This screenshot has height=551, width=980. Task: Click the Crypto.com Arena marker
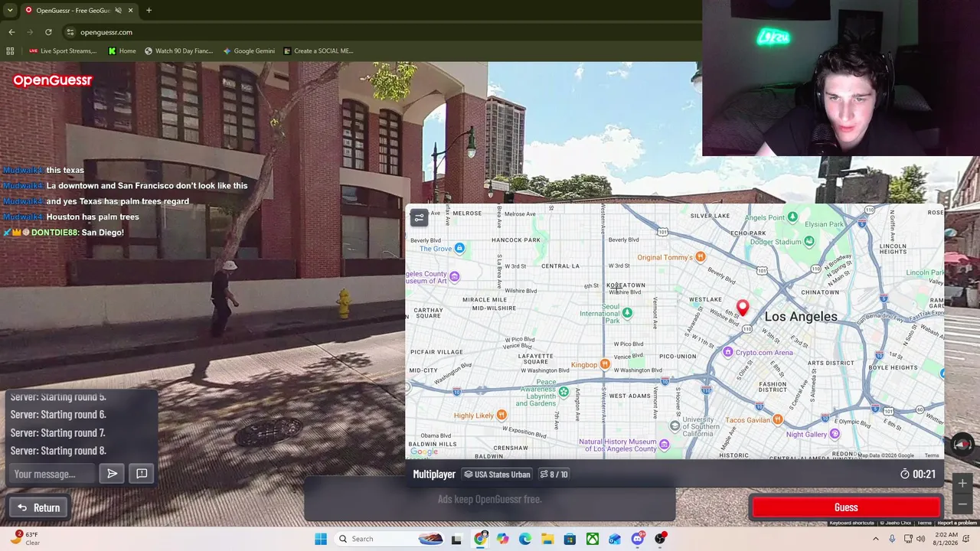[727, 352]
